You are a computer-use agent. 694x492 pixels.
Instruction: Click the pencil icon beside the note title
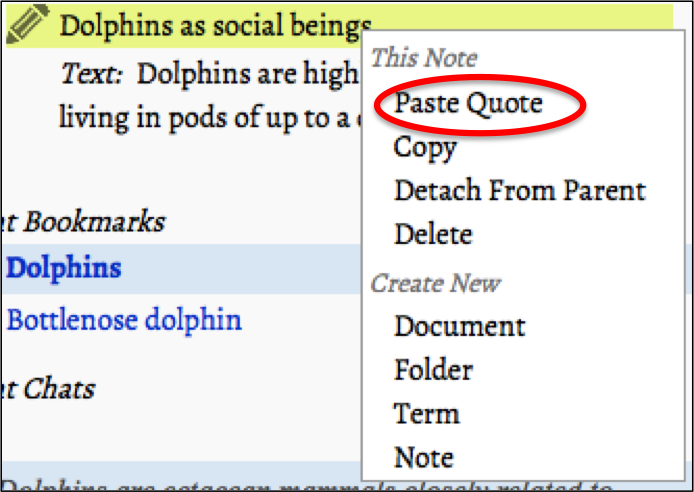tap(28, 23)
